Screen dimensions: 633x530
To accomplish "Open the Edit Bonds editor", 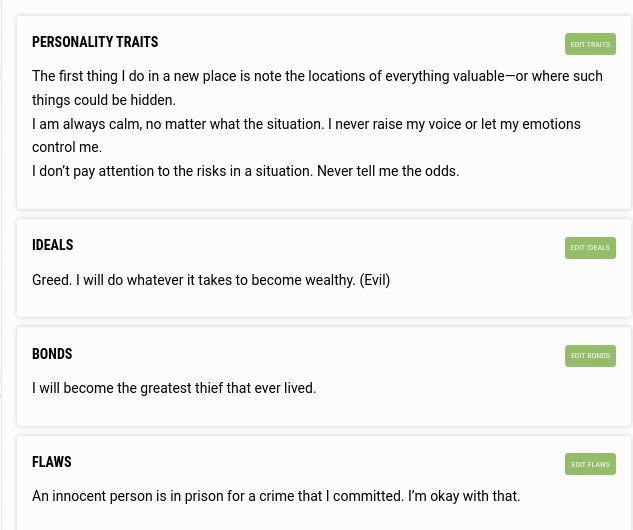I will [x=590, y=355].
